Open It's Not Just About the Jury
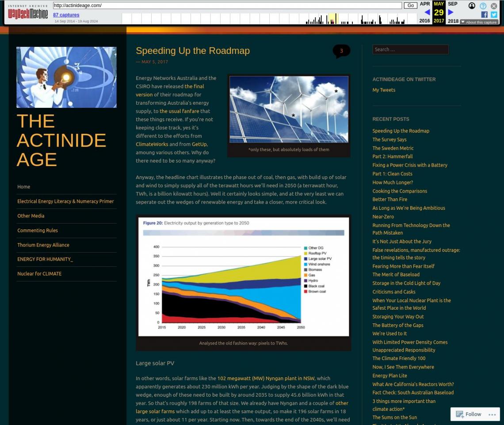This screenshot has width=504, height=425. [402, 242]
